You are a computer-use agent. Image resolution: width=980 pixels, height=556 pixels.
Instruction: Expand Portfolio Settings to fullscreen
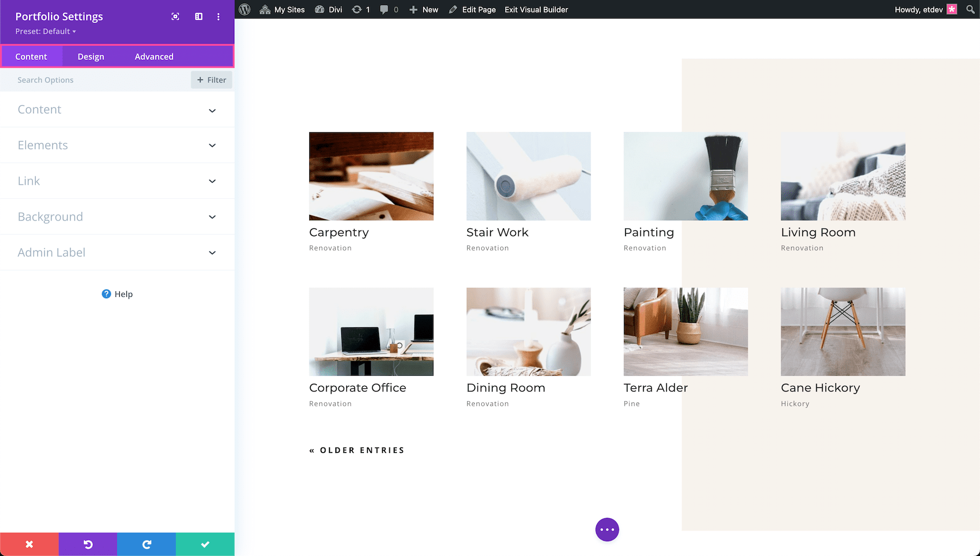[175, 16]
